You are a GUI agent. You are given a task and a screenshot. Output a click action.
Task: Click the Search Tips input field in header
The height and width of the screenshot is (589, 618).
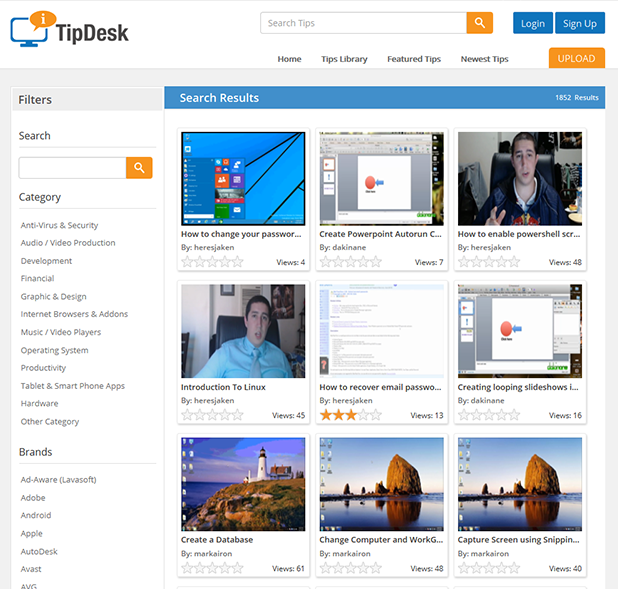364,23
